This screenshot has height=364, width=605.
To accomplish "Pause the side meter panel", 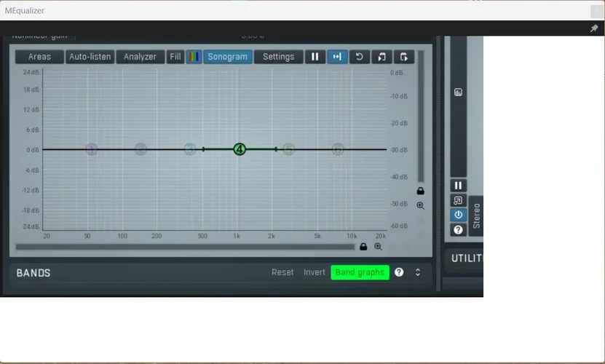I will point(458,186).
